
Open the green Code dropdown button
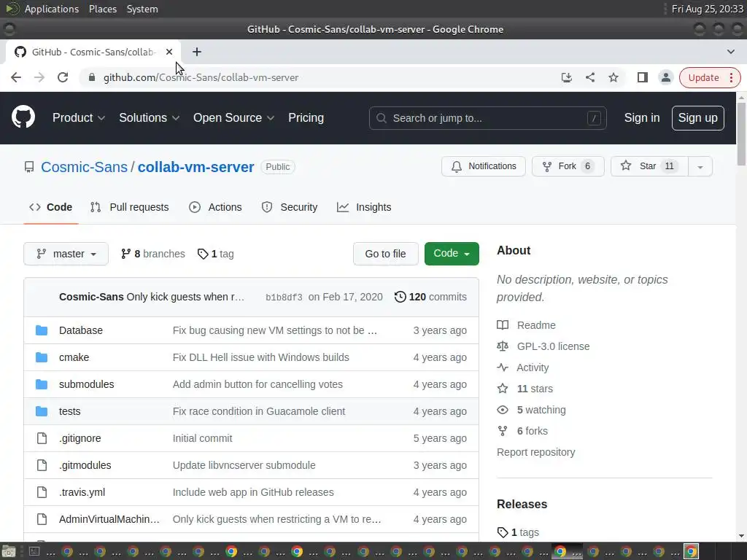452,254
